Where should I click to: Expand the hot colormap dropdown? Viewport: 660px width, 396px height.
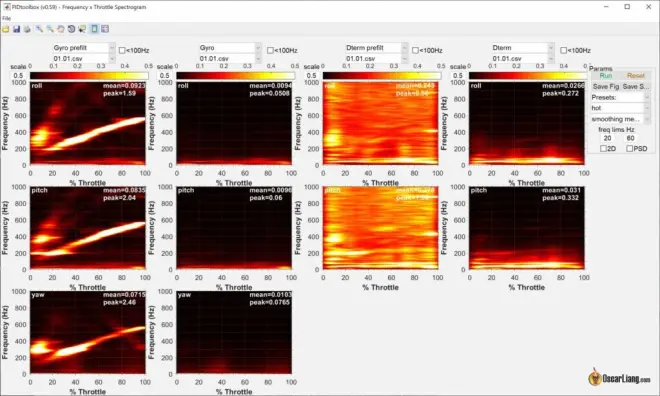tap(620, 108)
